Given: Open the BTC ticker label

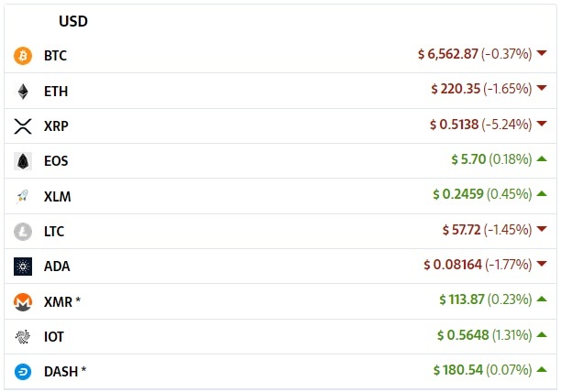Looking at the screenshot, I should 55,56.
